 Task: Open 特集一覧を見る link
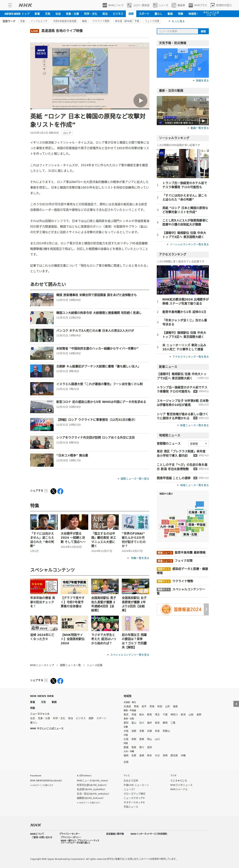pyautogui.click(x=140, y=558)
